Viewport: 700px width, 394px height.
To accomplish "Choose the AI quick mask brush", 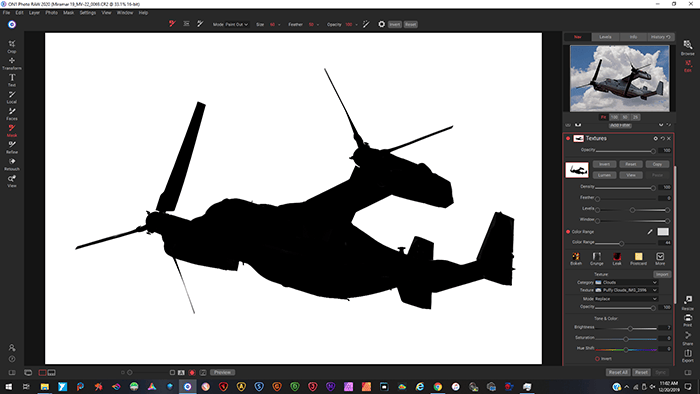I will [200, 24].
